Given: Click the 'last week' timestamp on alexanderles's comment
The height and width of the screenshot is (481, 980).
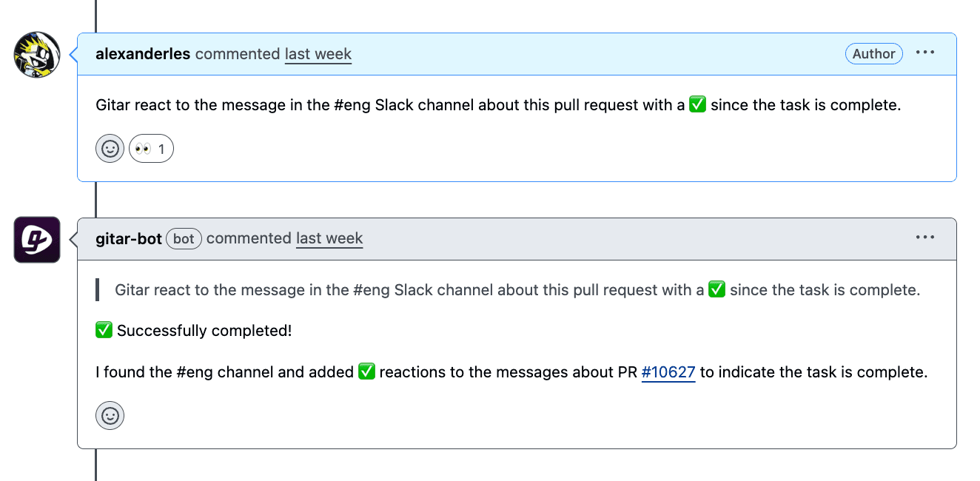Looking at the screenshot, I should [318, 53].
